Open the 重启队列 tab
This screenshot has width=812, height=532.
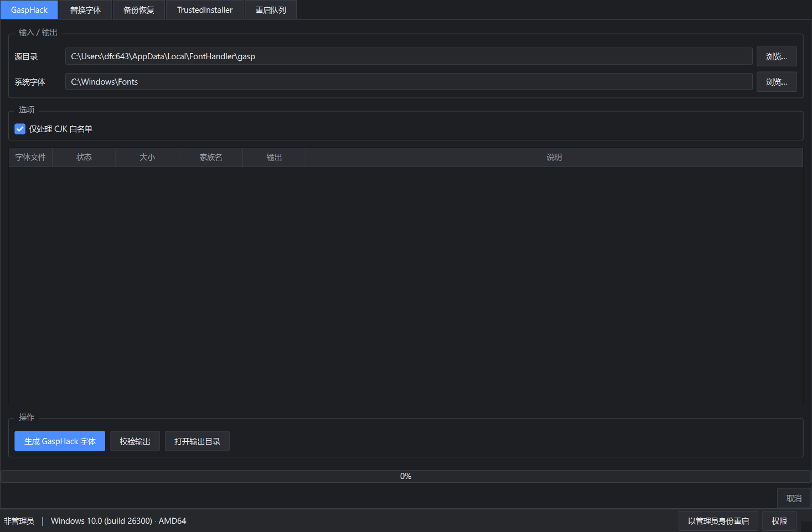pyautogui.click(x=271, y=10)
